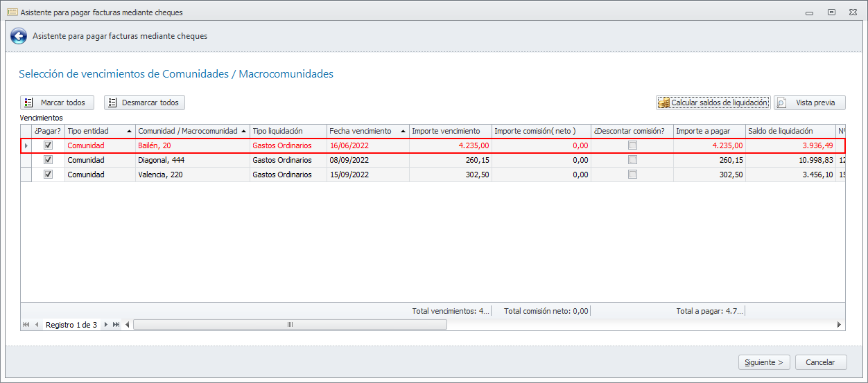868x383 pixels.
Task: Minimize the assistant window
Action: (809, 12)
